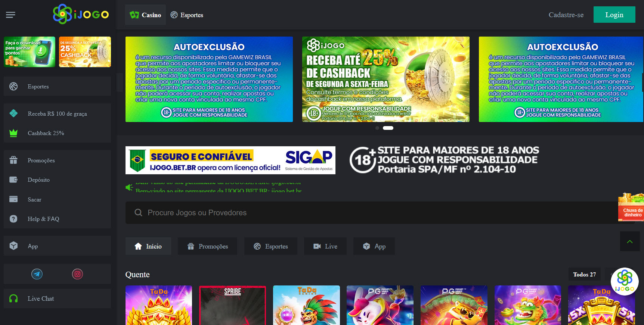Click the Cashback 25% crown icon
The width and height of the screenshot is (644, 325).
pos(13,133)
